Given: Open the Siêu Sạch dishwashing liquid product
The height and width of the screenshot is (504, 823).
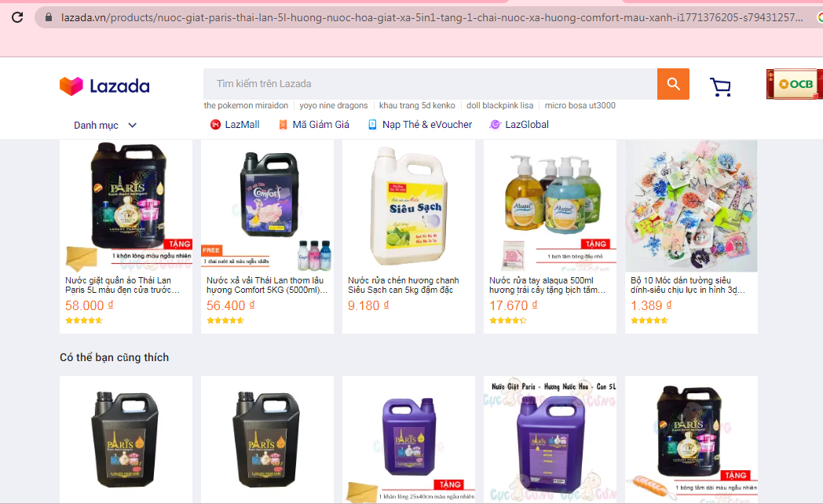Looking at the screenshot, I should coord(408,236).
